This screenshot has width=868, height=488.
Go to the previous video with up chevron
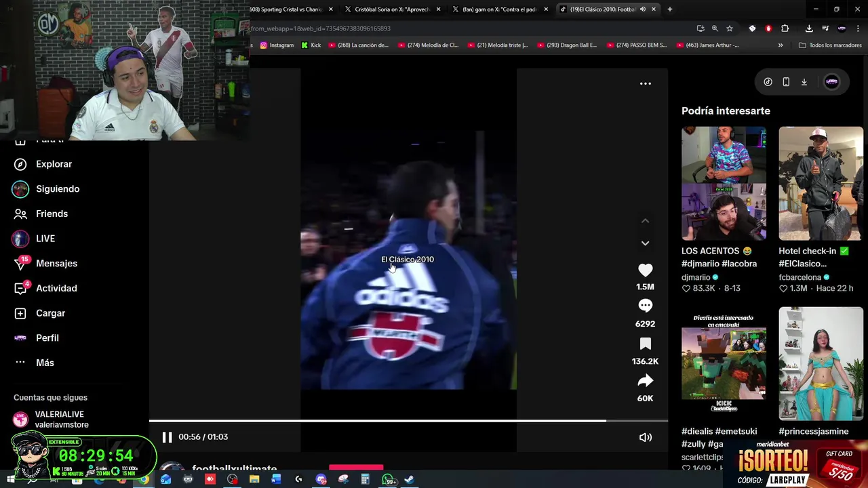(x=645, y=221)
